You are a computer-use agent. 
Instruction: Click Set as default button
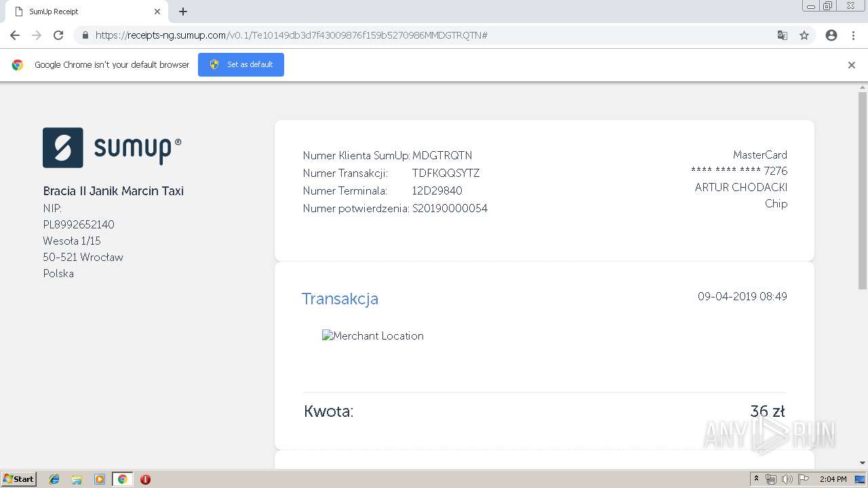tap(241, 64)
